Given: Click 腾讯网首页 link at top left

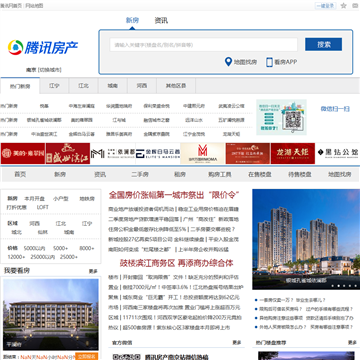Looking at the screenshot, I should (x=11, y=6).
